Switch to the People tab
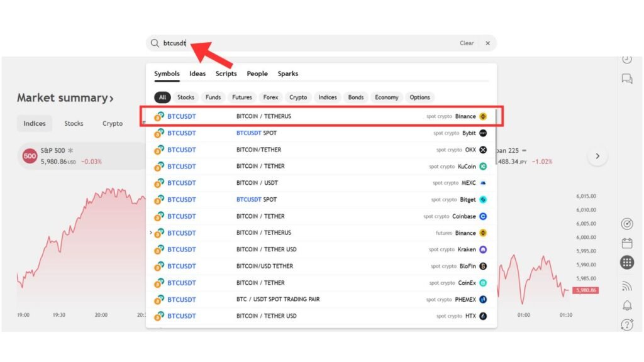This screenshot has height=362, width=644. [257, 74]
